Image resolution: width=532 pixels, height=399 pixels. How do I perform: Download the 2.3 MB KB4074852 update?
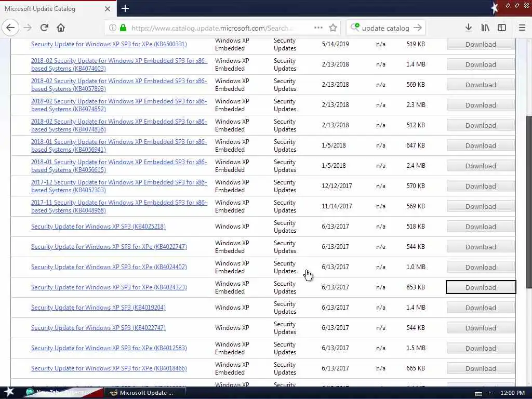[x=481, y=105]
